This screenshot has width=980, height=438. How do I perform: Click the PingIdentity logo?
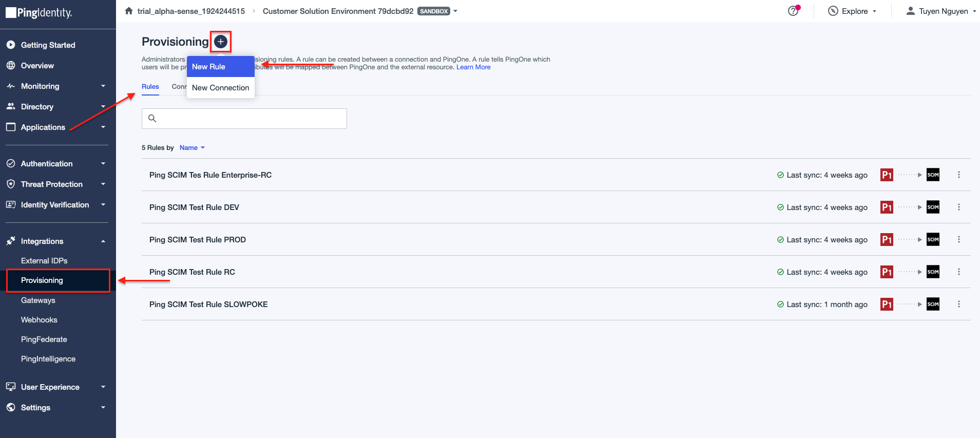coord(39,12)
